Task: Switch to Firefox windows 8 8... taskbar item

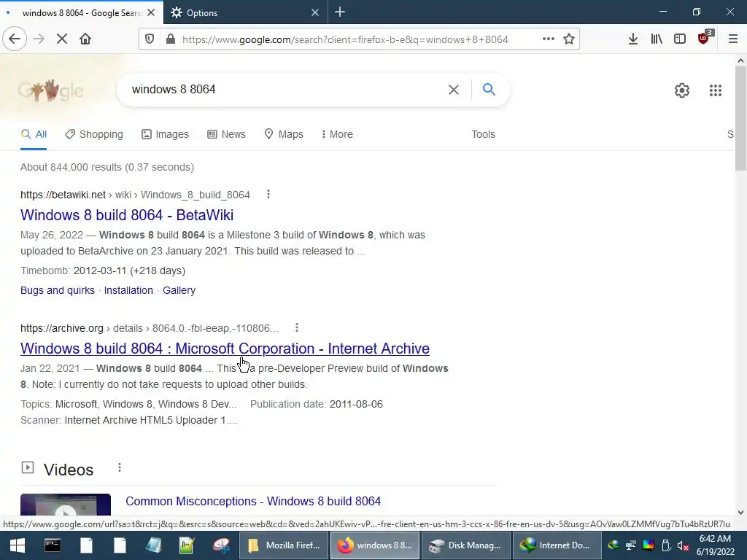Action: [x=374, y=545]
